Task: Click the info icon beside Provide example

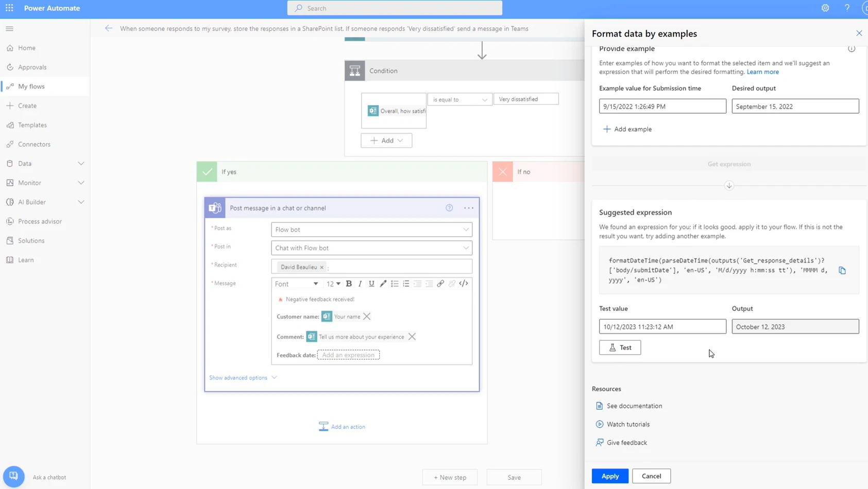Action: [x=852, y=49]
